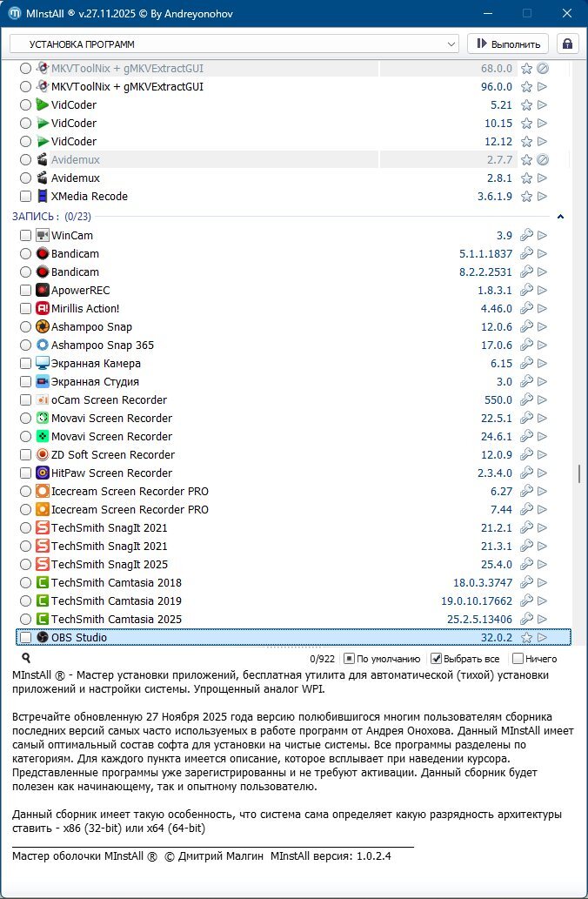Click the key icon on the TechSmith Camtasia 2019 row
The image size is (588, 899).
tap(526, 601)
